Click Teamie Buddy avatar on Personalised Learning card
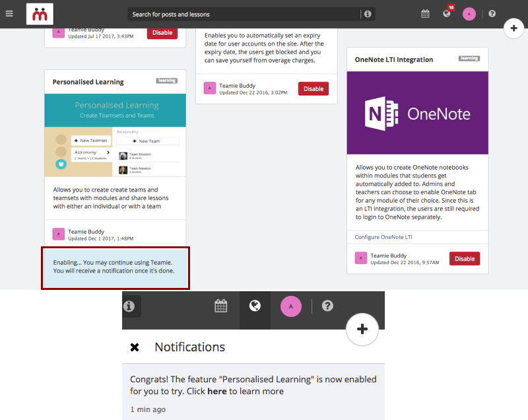The width and height of the screenshot is (528, 420). [59, 234]
